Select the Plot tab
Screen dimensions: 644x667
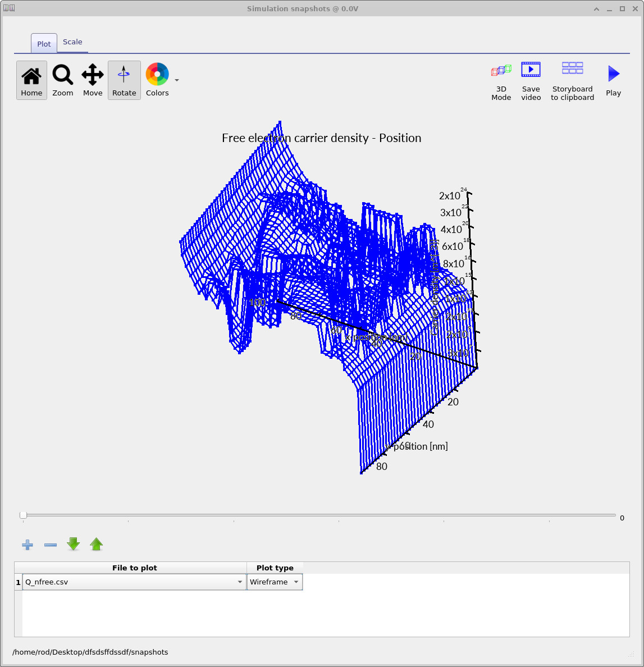(43, 43)
